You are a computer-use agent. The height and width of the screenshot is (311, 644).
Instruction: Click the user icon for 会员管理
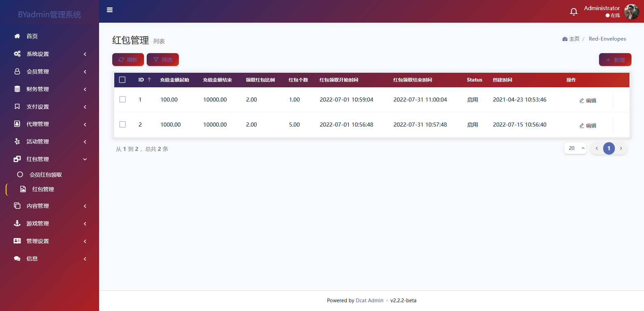pyautogui.click(x=17, y=71)
